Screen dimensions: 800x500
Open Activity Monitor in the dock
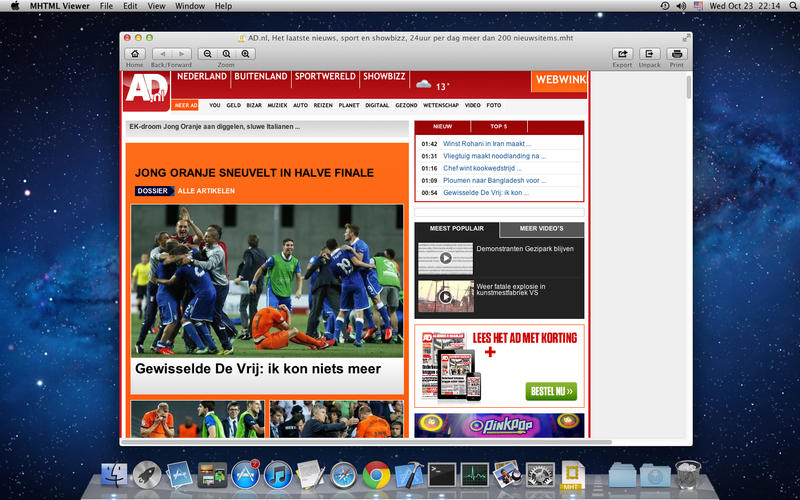474,475
